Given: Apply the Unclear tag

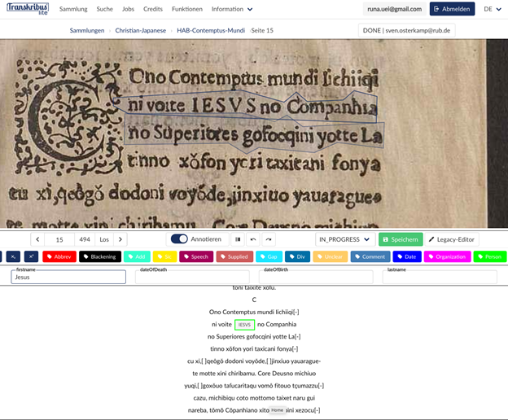Looking at the screenshot, I should (x=331, y=256).
